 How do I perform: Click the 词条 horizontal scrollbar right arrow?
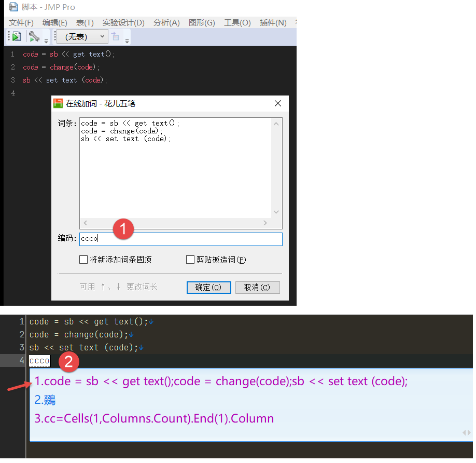265,223
